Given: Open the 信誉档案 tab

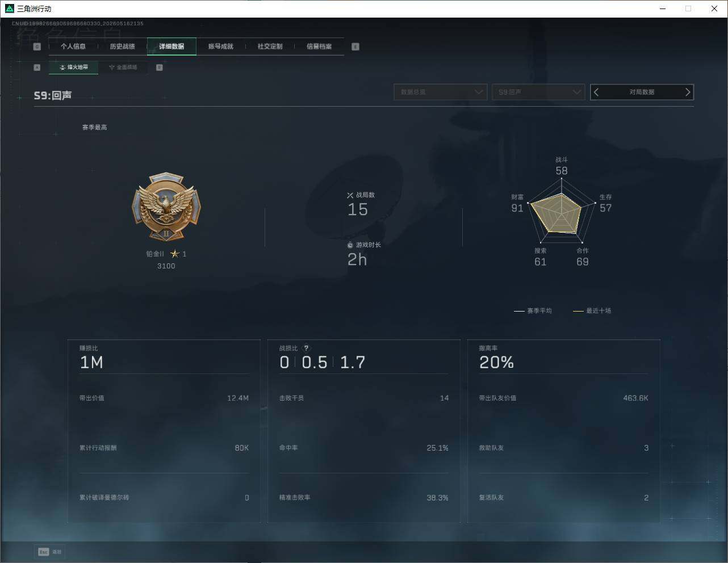Looking at the screenshot, I should click(x=319, y=47).
